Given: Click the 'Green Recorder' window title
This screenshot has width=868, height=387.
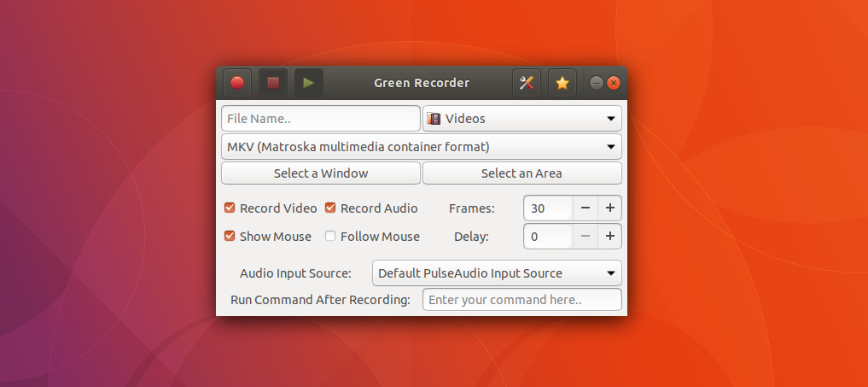Looking at the screenshot, I should click(422, 83).
